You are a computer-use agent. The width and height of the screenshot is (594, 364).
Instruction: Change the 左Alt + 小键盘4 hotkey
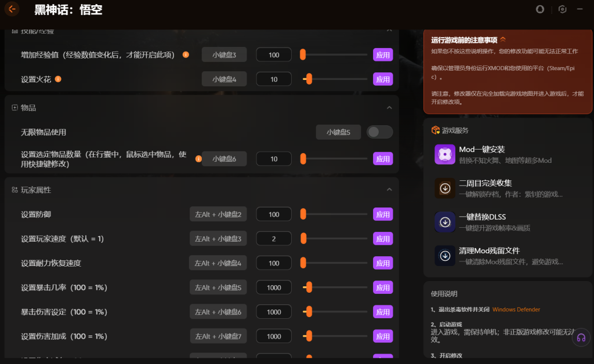click(218, 263)
